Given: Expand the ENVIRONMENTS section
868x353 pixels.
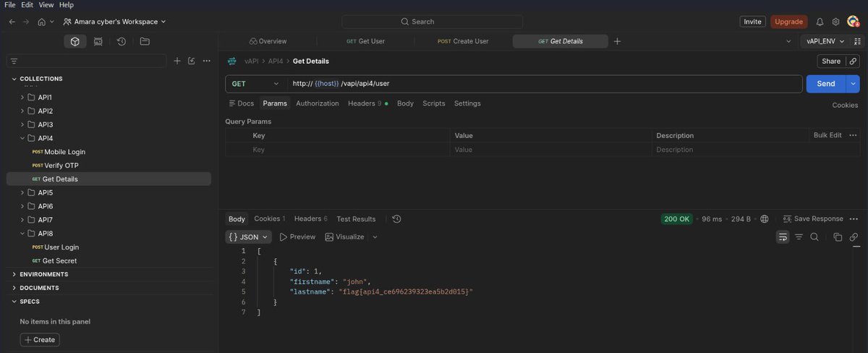Looking at the screenshot, I should click(x=14, y=274).
